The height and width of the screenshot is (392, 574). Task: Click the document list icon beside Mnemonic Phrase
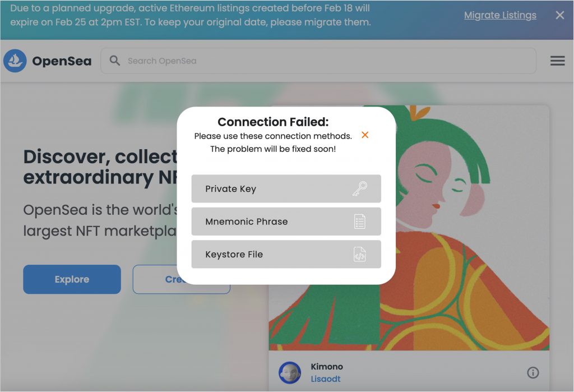click(x=359, y=222)
